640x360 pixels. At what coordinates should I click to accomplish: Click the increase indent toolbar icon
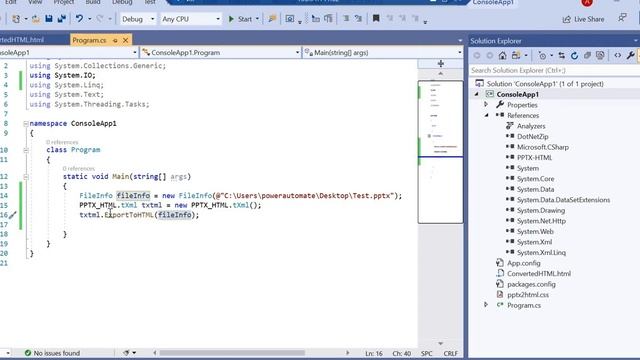click(329, 19)
